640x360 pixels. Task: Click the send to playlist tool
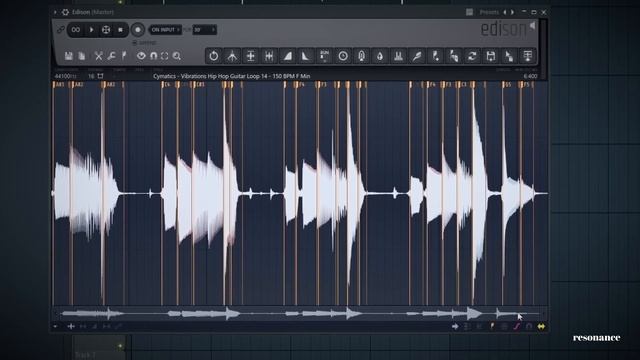coord(528,56)
